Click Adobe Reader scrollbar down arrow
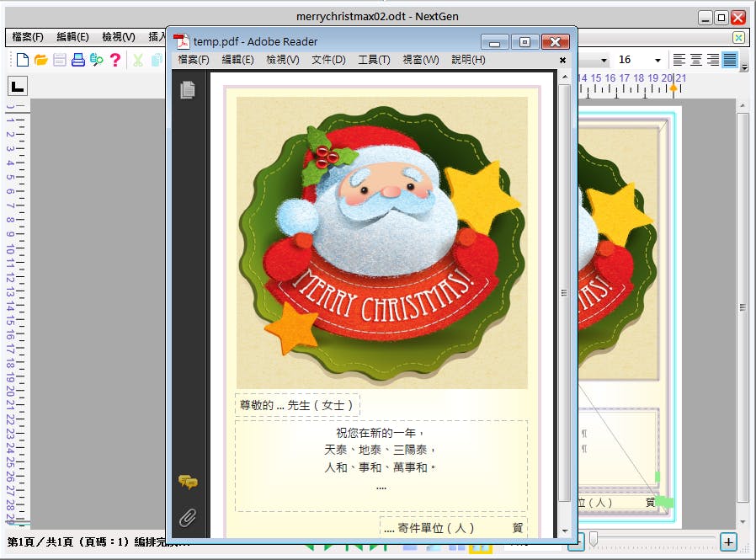Image resolution: width=756 pixels, height=560 pixels. point(565,531)
